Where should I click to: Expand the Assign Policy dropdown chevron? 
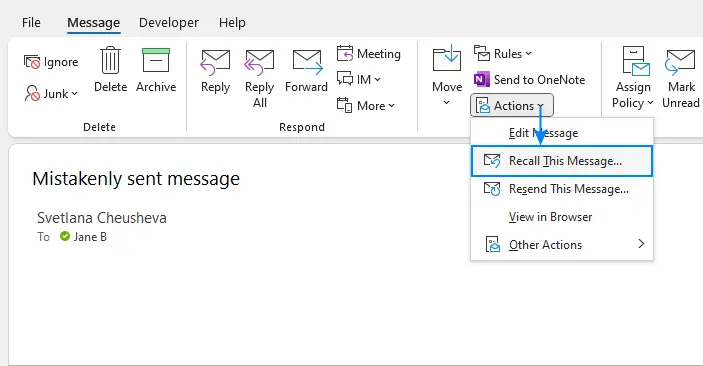pos(650,103)
